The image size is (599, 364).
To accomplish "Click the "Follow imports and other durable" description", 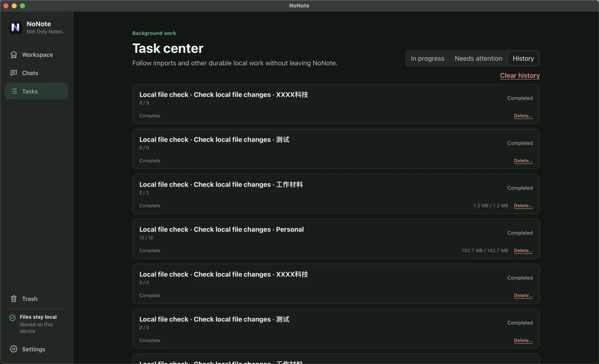I will click(x=235, y=63).
